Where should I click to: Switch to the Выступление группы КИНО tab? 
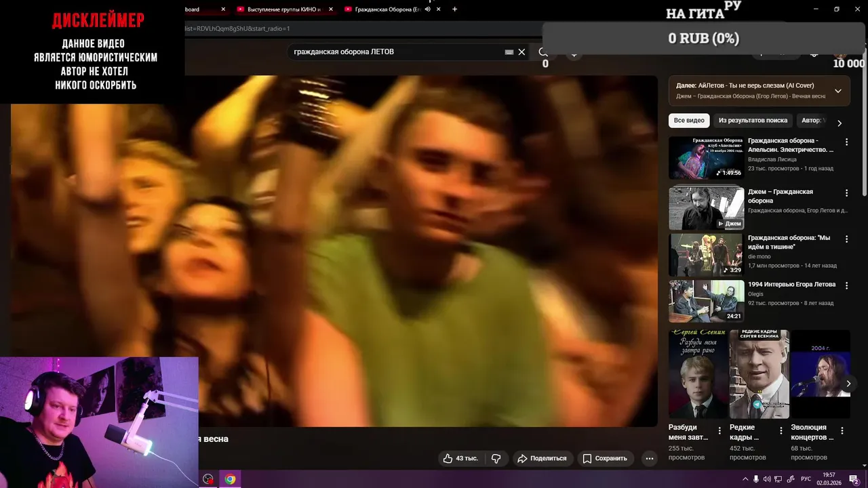[x=283, y=9]
